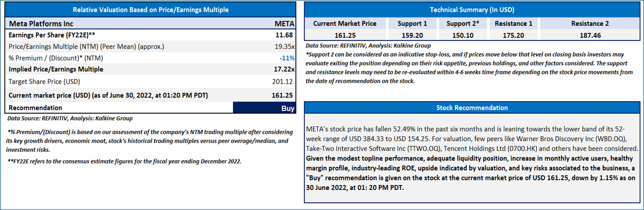Select the Technical Summary (In USD) header
Viewport: 644px width, 210px height.
pyautogui.click(x=472, y=10)
